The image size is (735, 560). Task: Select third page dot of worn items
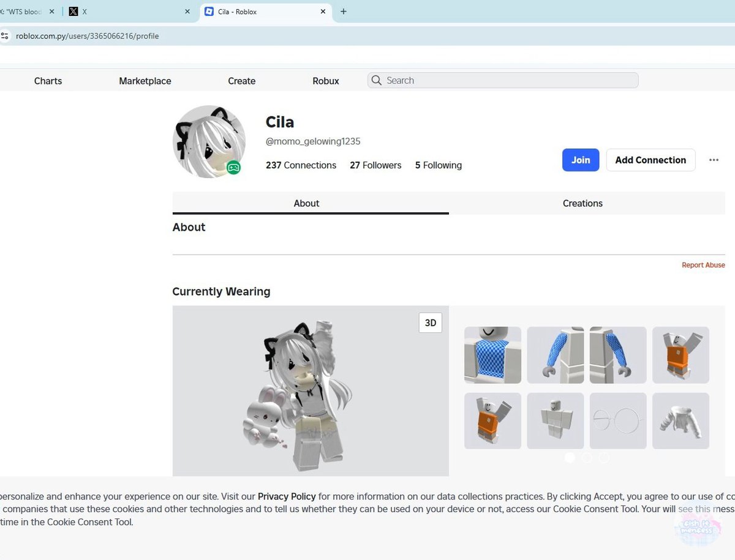pos(604,457)
